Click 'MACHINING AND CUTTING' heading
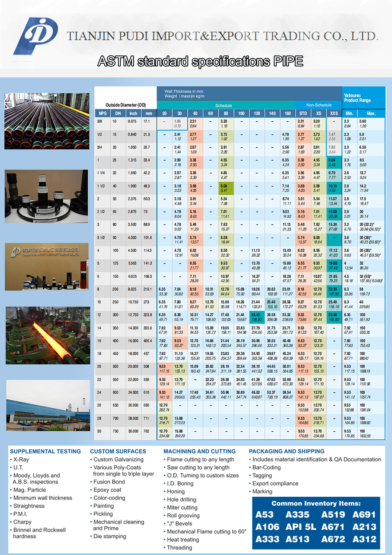The width and height of the screenshot is (392, 555). click(x=200, y=451)
